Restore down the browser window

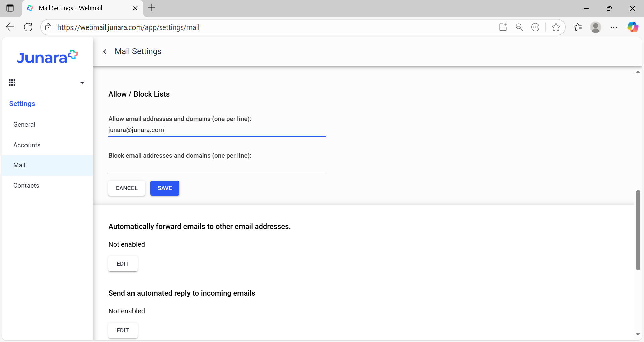[x=609, y=8]
